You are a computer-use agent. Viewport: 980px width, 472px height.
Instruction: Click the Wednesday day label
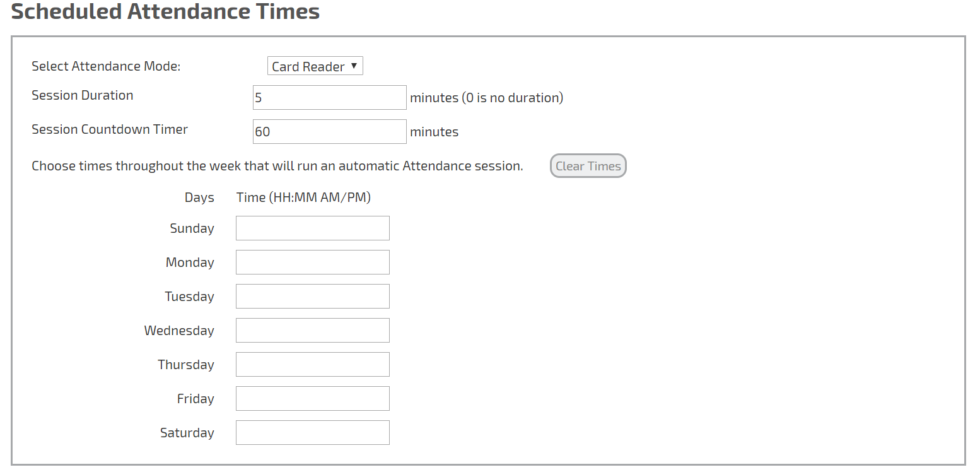tap(179, 331)
